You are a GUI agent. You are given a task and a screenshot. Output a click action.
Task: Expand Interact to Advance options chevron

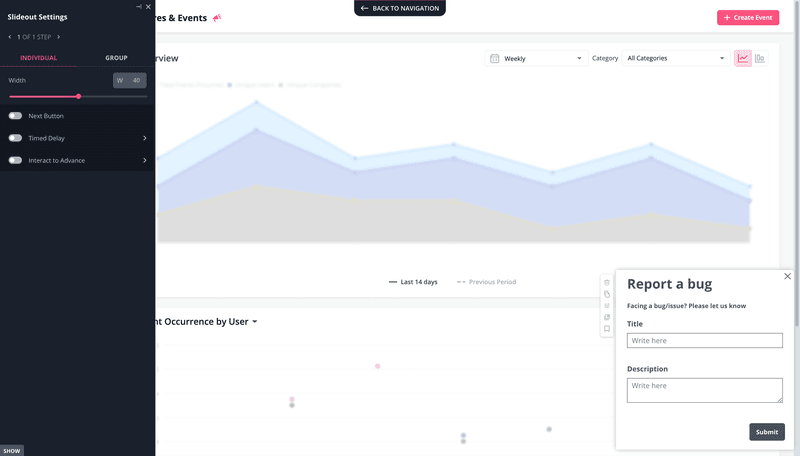point(145,160)
